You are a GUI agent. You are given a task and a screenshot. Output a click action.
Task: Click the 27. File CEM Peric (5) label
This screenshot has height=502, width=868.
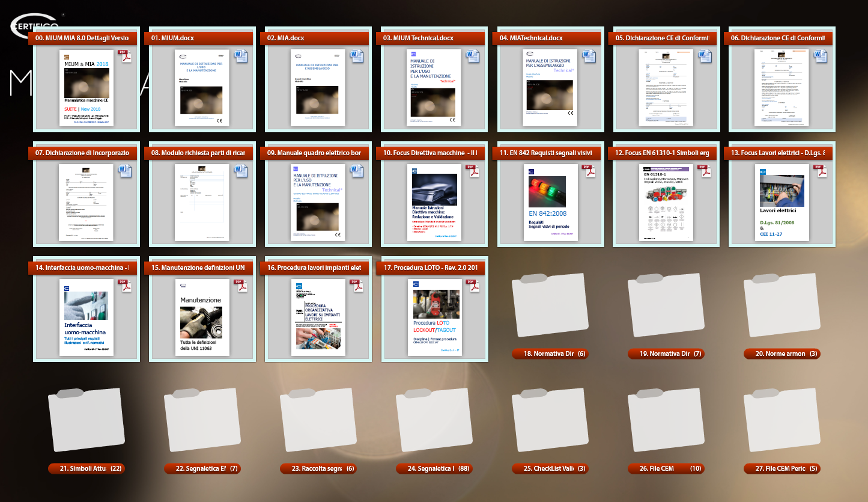coord(782,468)
